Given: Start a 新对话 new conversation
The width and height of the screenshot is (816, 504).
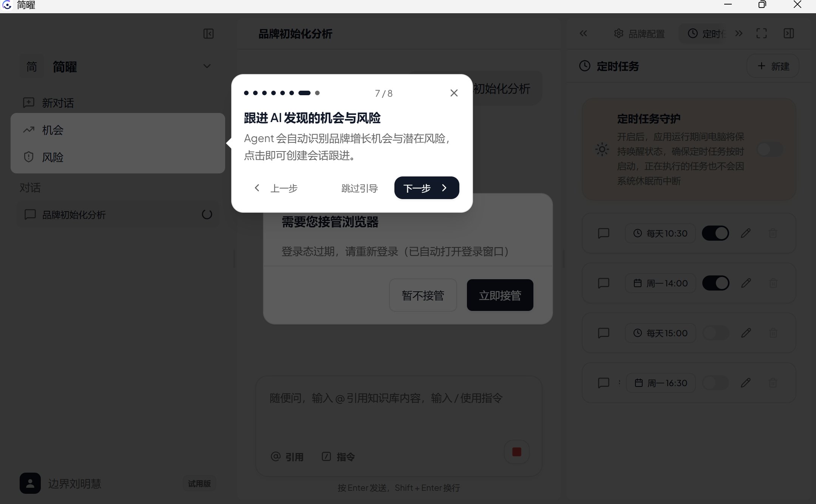Looking at the screenshot, I should pyautogui.click(x=117, y=103).
